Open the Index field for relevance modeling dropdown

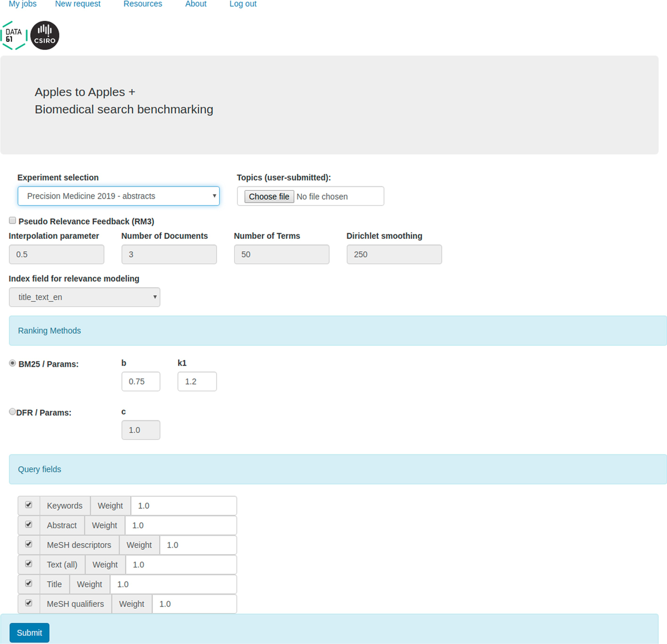(85, 297)
